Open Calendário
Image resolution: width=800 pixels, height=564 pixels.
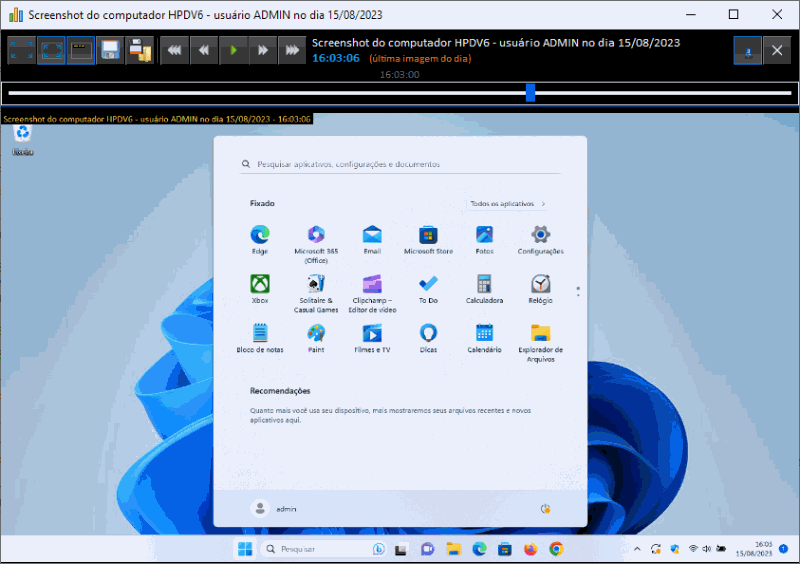coord(484,338)
